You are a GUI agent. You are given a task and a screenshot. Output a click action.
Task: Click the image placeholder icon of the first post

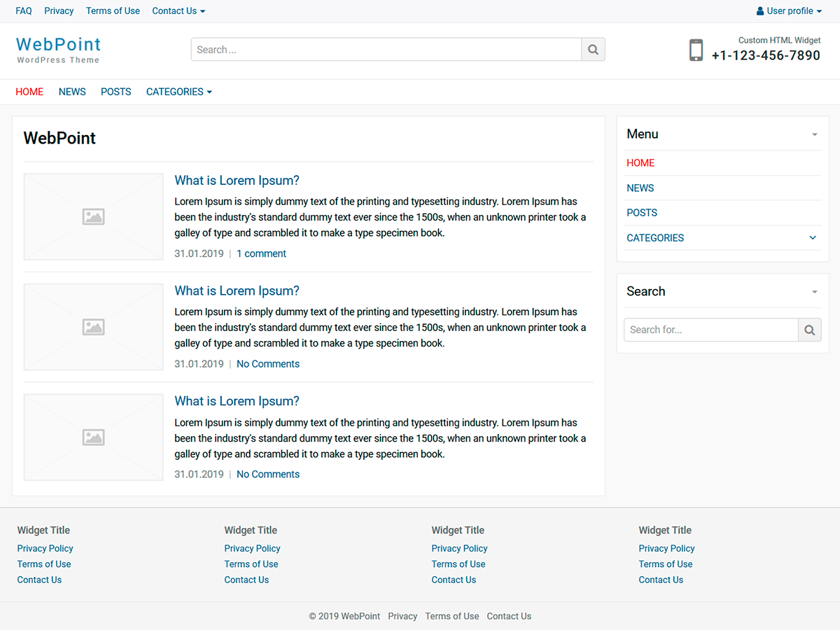click(93, 217)
